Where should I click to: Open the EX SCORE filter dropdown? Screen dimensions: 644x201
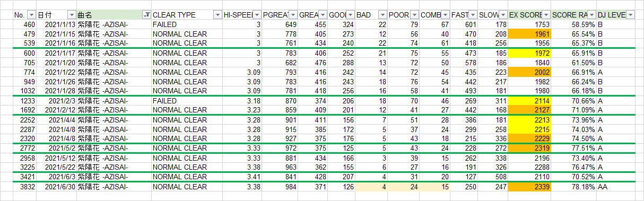[x=546, y=15]
